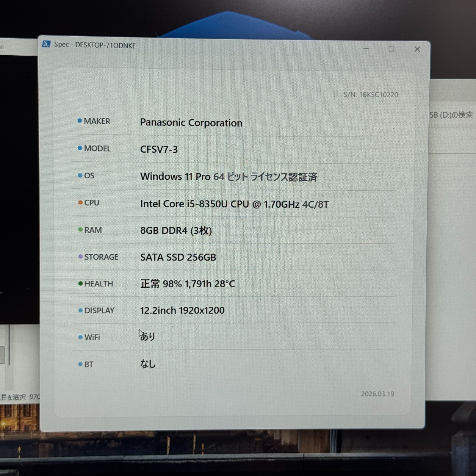Minimize the Spec window

coord(366,48)
